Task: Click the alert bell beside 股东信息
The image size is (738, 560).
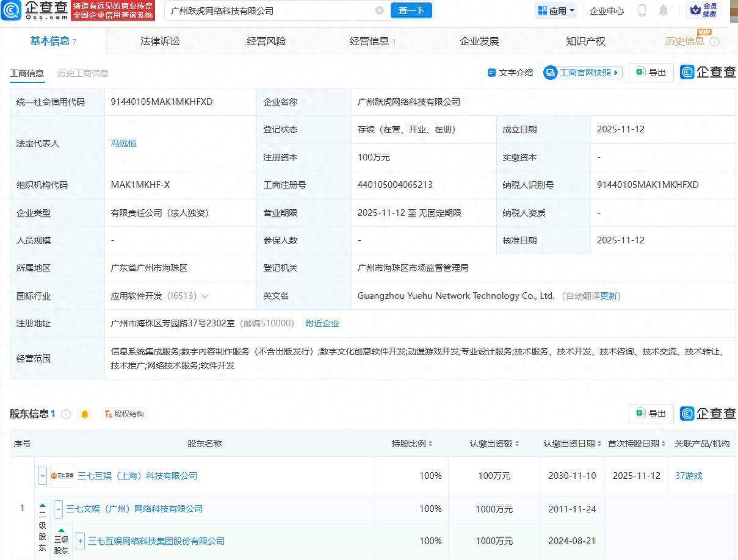Action: click(85, 414)
